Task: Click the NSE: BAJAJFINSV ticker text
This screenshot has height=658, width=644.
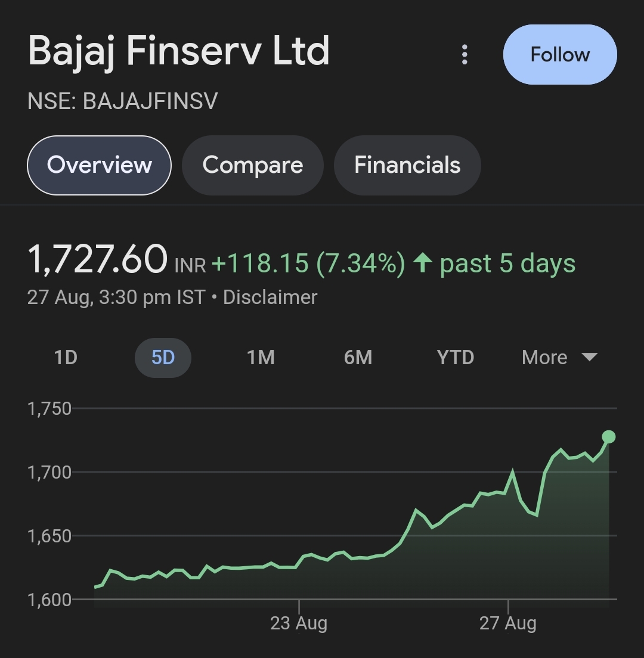Action: click(x=123, y=101)
